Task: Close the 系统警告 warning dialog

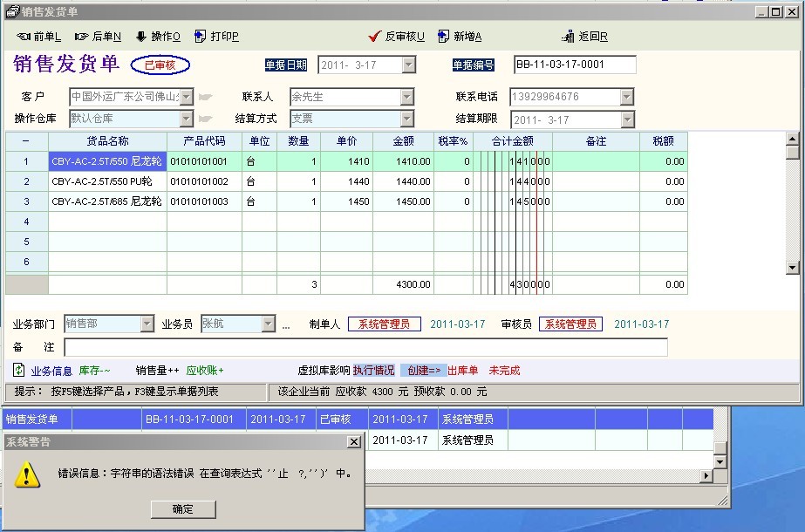Action: (x=353, y=442)
